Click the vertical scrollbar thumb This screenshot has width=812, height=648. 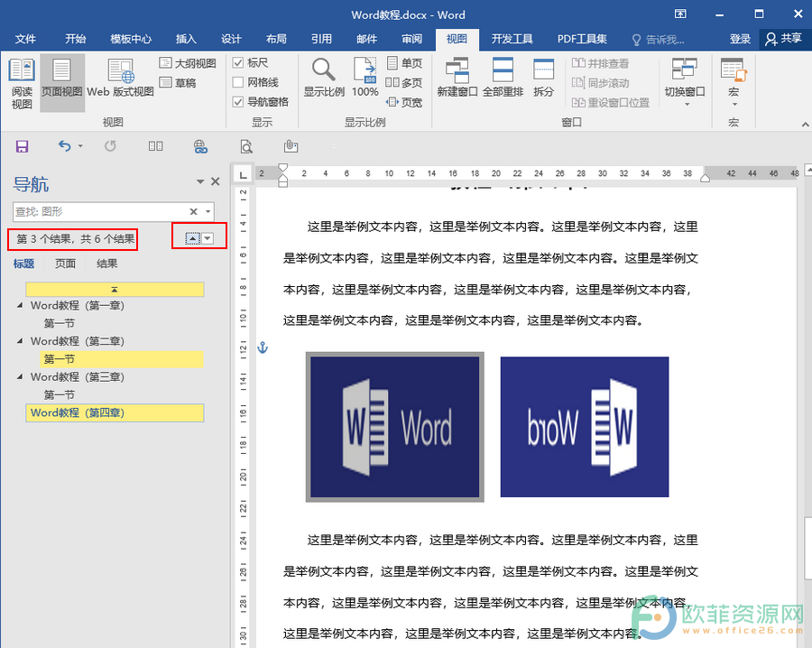(807, 548)
